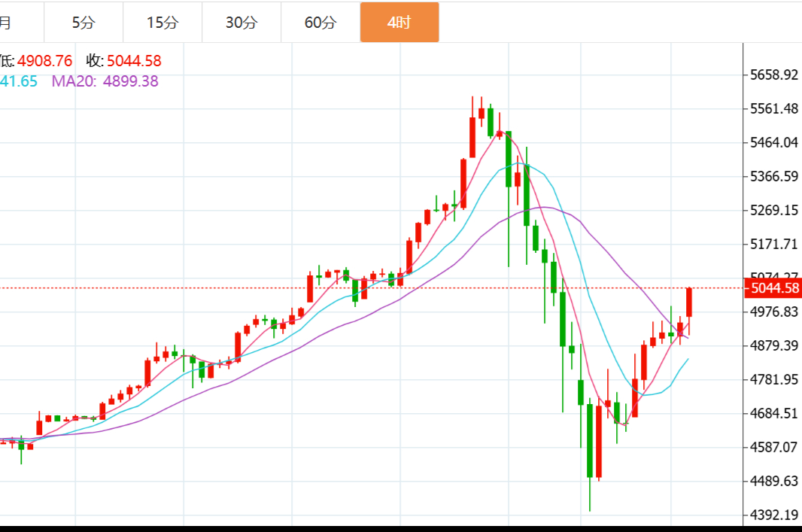
Task: Switch to the 5分 timeframe tab
Action: [84, 23]
